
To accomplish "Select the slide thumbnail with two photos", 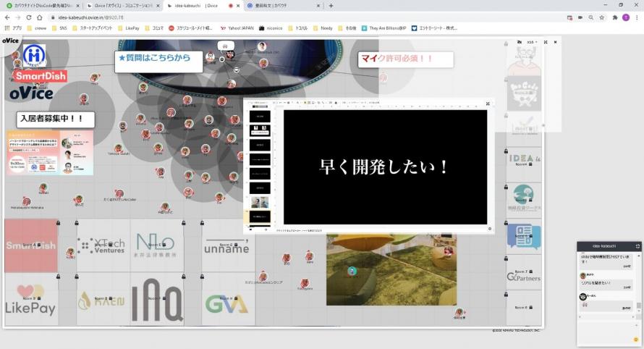I will [260, 202].
